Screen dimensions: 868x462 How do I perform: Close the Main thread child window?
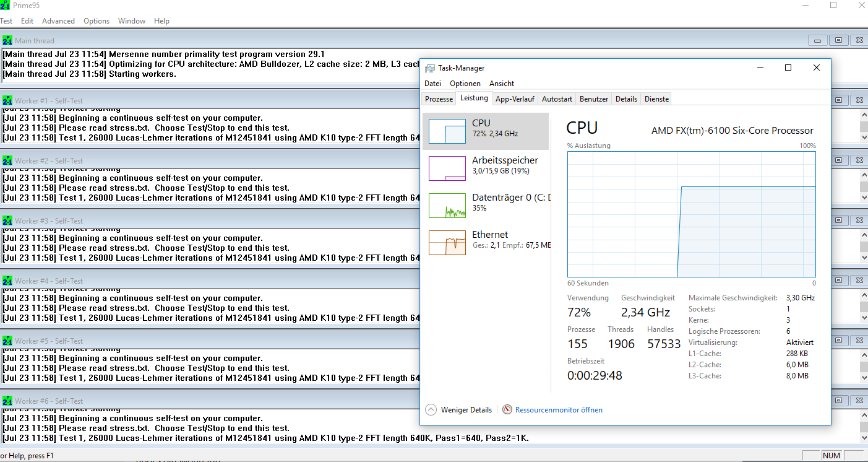857,40
